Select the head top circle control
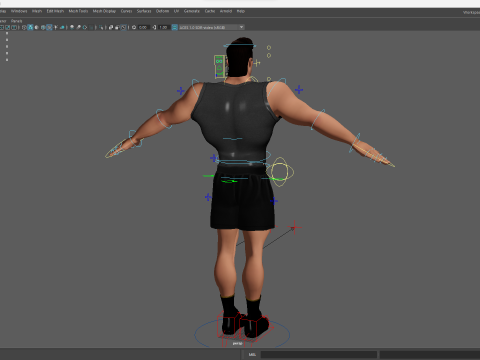The width and height of the screenshot is (480, 360). [x=239, y=45]
